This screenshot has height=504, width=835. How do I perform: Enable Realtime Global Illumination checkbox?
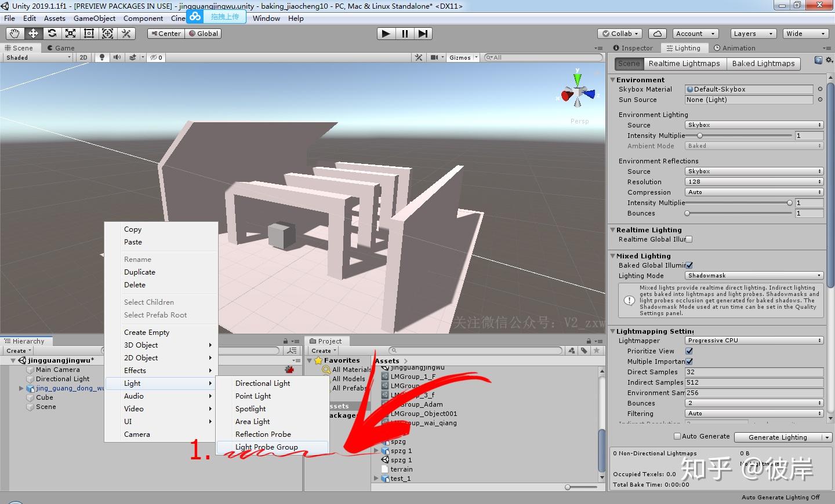pyautogui.click(x=689, y=239)
